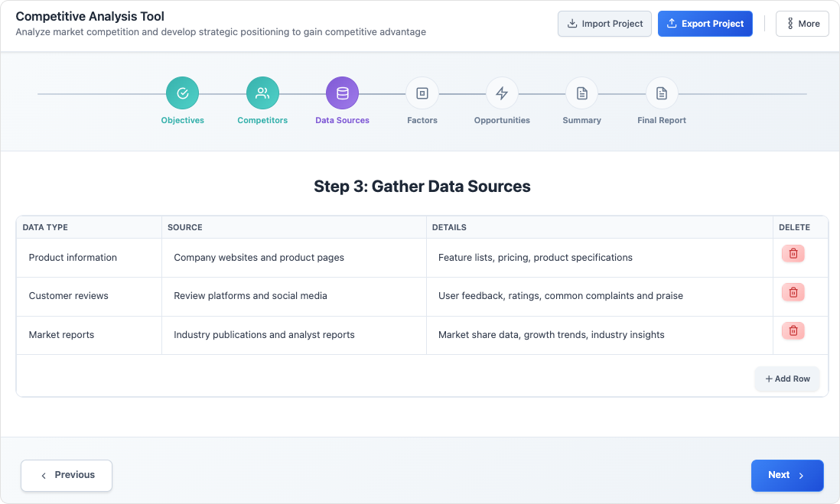840x504 pixels.
Task: Edit 'Market share data, growth trends' details cell
Action: pyautogui.click(x=600, y=335)
